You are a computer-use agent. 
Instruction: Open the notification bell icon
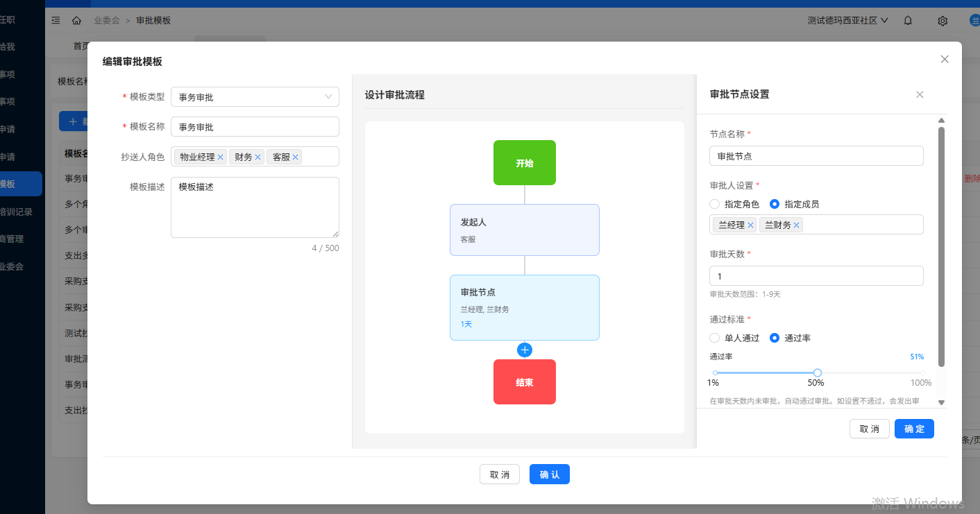point(908,21)
